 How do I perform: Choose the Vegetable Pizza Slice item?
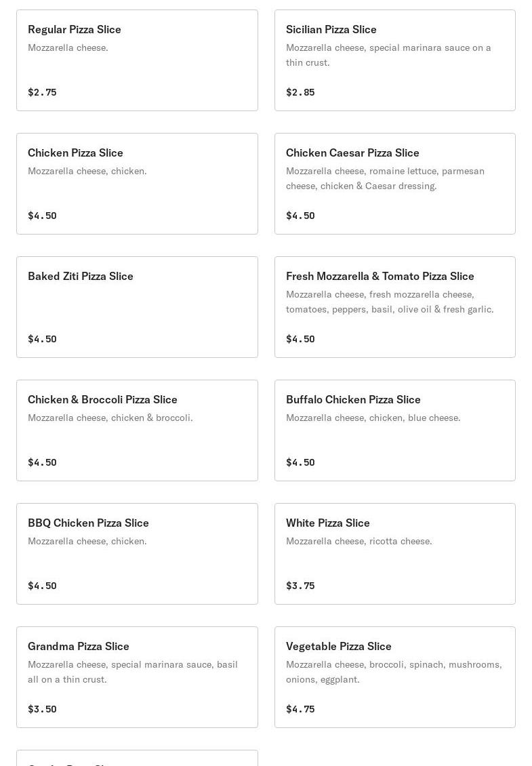(394, 677)
